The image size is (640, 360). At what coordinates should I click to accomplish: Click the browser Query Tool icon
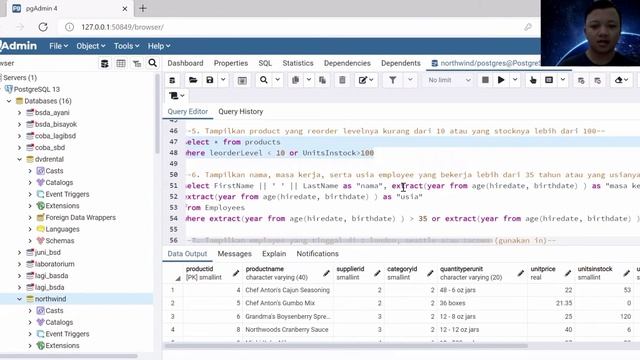pos(104,63)
